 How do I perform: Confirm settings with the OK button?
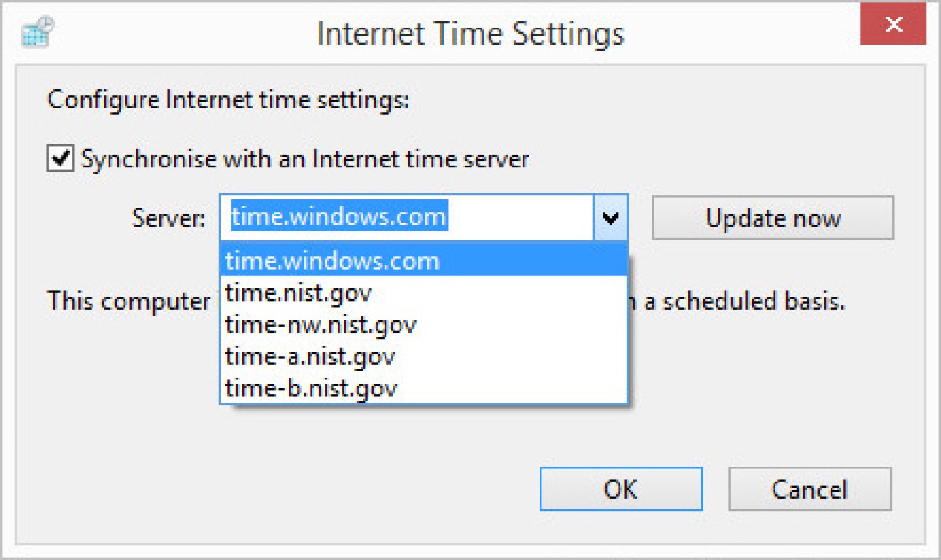coord(620,489)
